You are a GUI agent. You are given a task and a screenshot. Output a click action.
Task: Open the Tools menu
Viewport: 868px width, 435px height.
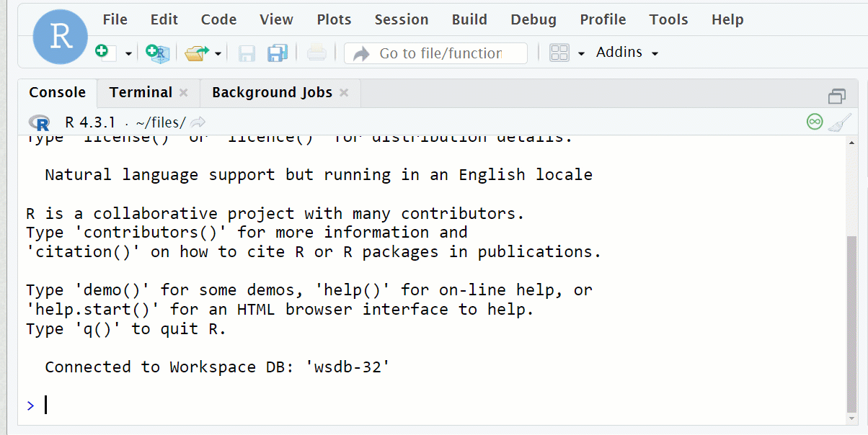(668, 19)
